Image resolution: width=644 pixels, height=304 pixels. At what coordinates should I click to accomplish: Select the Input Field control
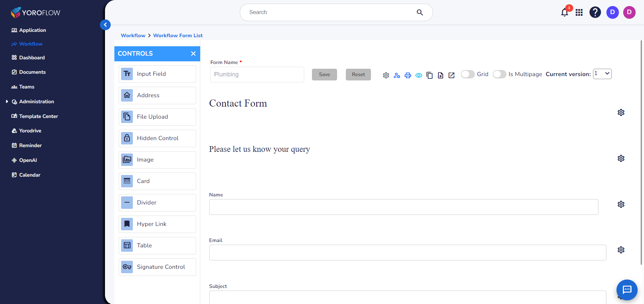157,74
